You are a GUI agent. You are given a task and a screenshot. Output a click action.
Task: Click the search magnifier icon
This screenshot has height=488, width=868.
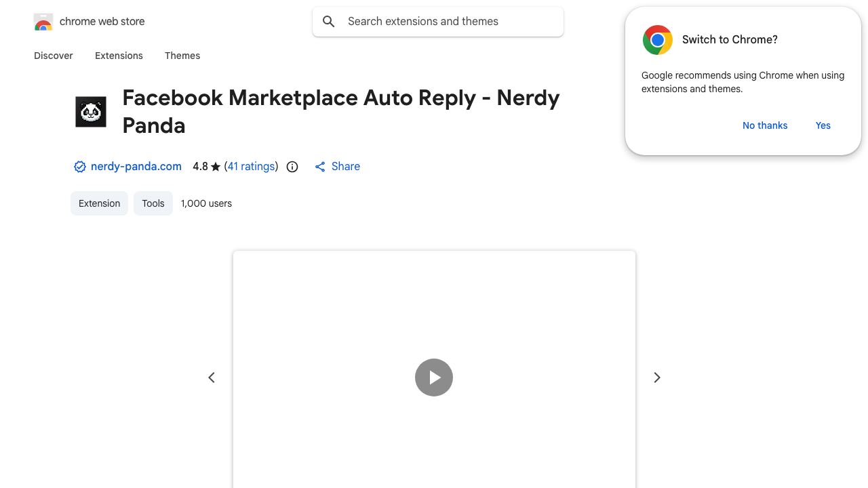tap(329, 22)
